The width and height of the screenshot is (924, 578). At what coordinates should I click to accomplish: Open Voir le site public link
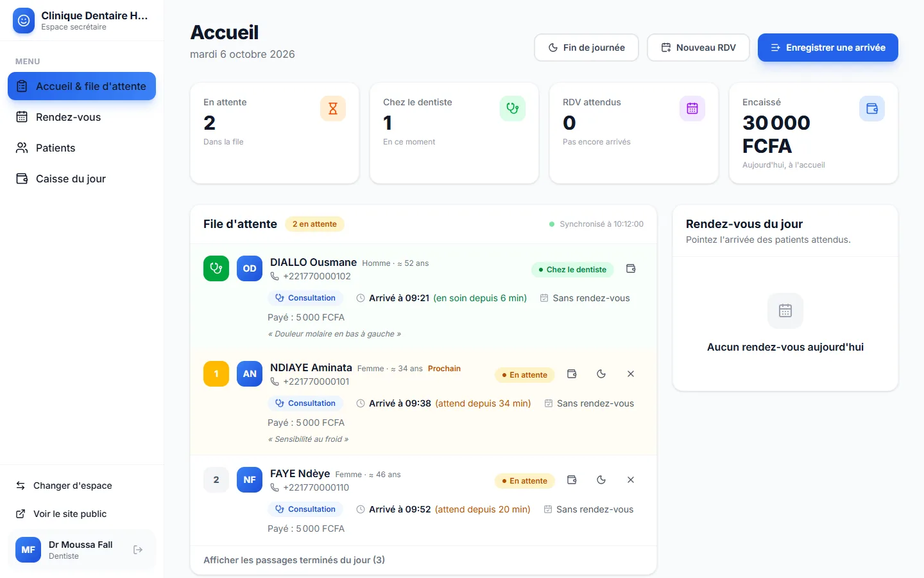pos(81,514)
